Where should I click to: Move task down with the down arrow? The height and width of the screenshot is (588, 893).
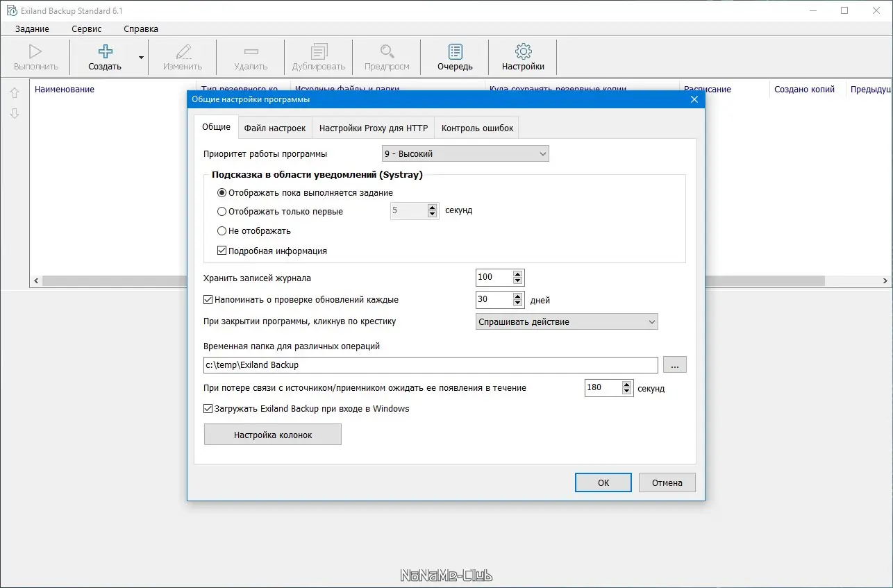[15, 113]
